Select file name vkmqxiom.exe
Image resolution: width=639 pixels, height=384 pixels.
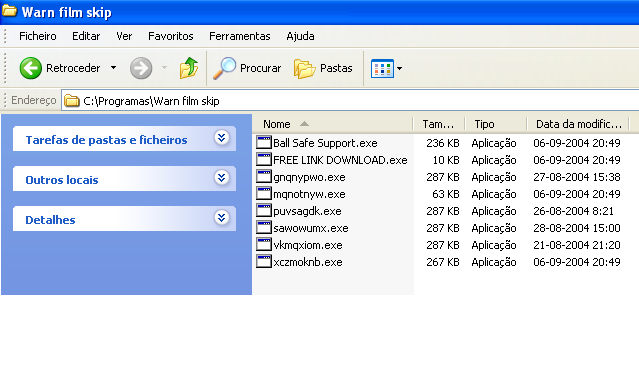pos(308,245)
